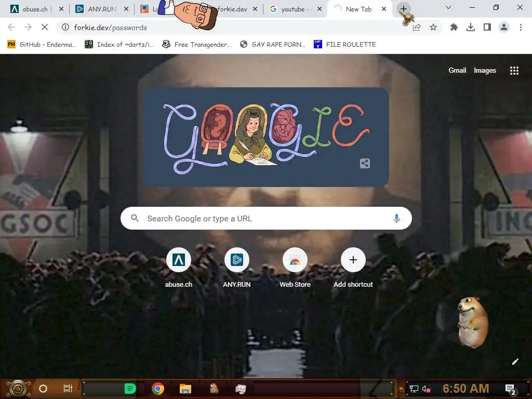
Task: Open network status tray icon
Action: pyautogui.click(x=414, y=389)
